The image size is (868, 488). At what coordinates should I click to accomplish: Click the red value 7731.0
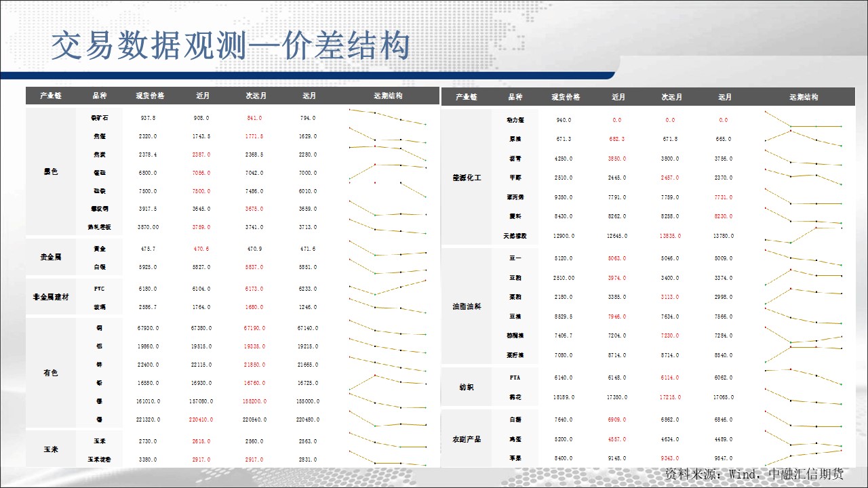(724, 197)
